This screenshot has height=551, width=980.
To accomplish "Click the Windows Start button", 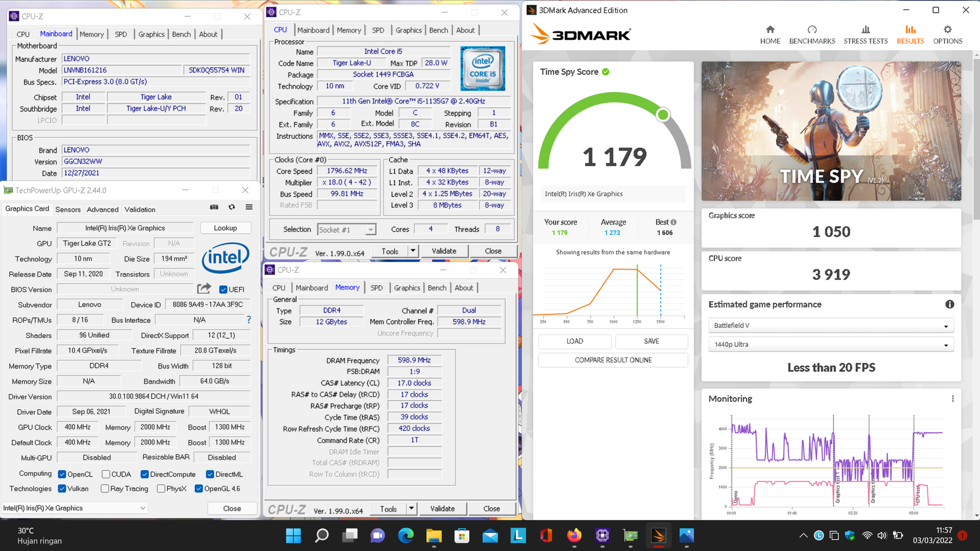I will [293, 536].
